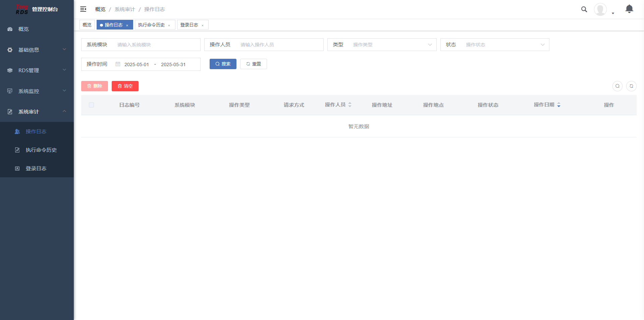The height and width of the screenshot is (320, 644).
Task: Click the 执行命令历史 edit icon
Action: click(17, 150)
